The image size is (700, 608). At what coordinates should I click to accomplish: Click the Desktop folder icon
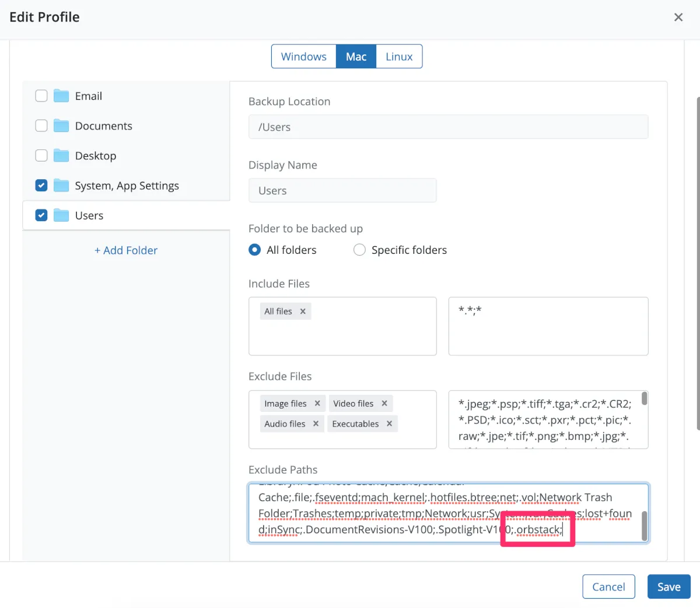(61, 156)
